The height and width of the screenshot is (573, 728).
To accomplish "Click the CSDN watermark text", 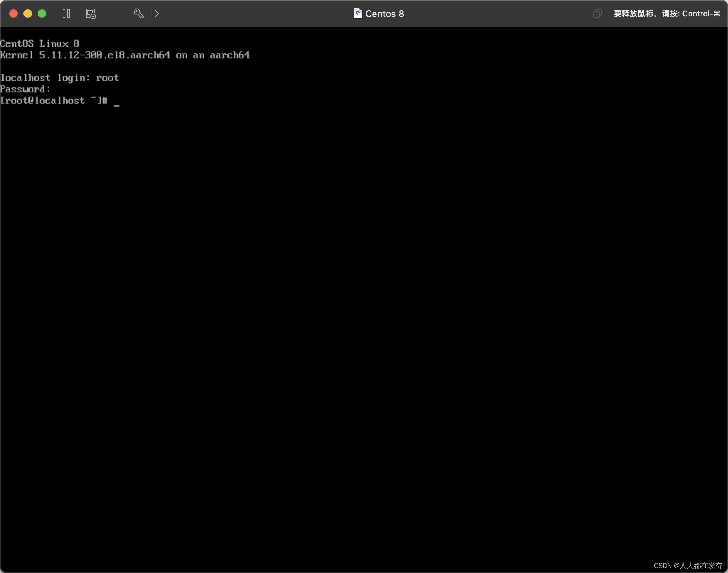I will click(687, 565).
